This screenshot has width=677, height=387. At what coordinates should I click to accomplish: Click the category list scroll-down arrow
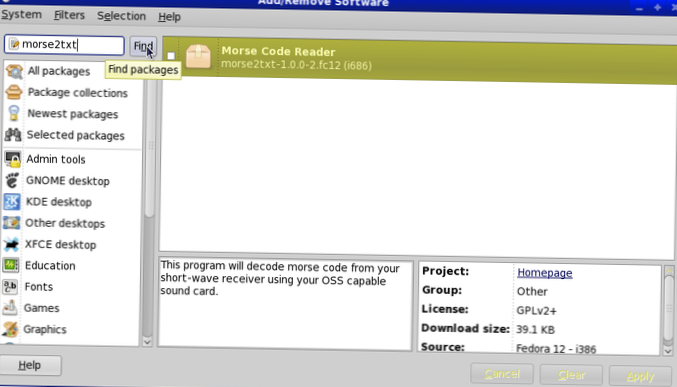(147, 342)
